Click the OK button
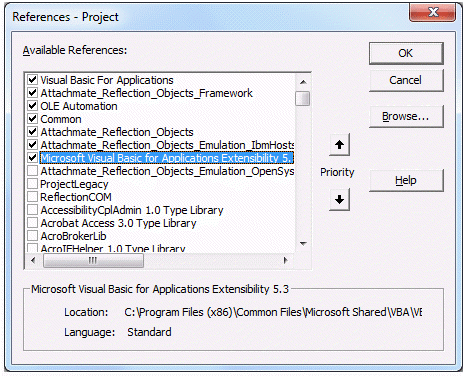463x376 pixels. (x=406, y=53)
